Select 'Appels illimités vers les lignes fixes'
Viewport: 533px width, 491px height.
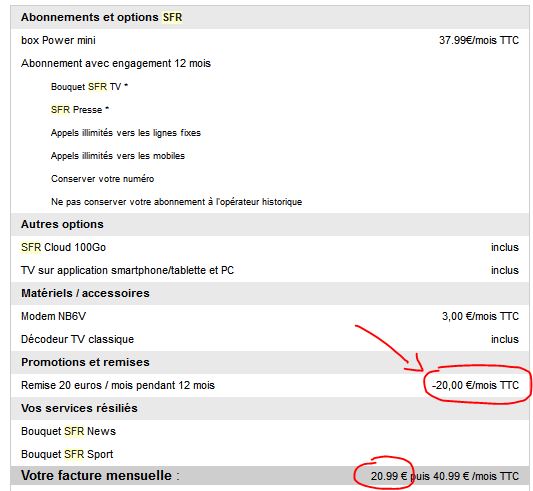point(126,133)
